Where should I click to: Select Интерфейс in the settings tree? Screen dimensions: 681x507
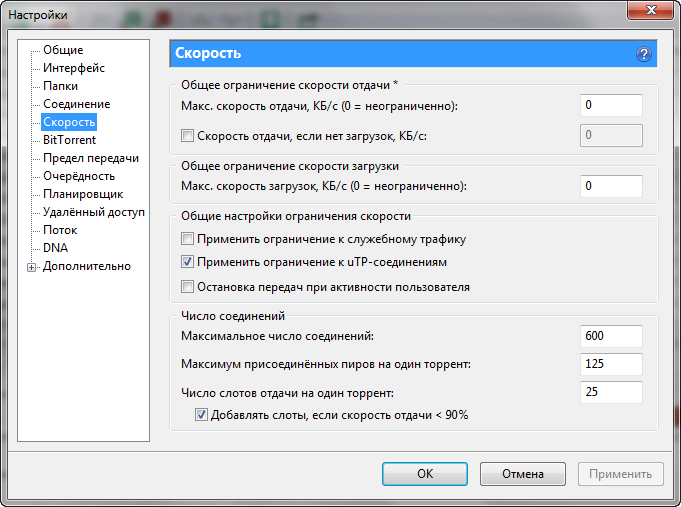(73, 68)
